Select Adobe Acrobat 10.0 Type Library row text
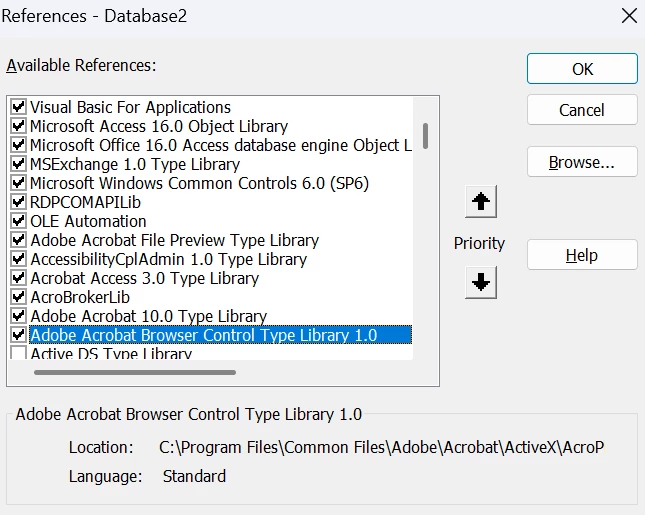This screenshot has width=645, height=515. pyautogui.click(x=148, y=316)
